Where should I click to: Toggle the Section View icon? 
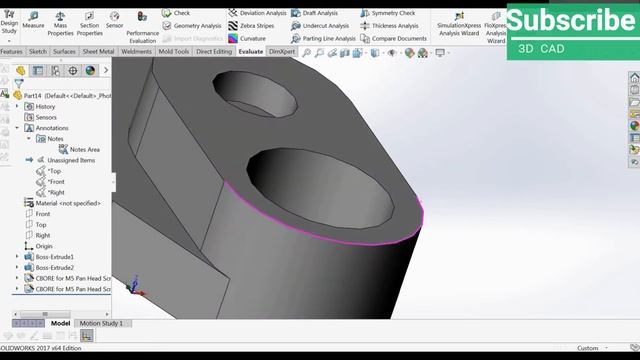click(345, 53)
